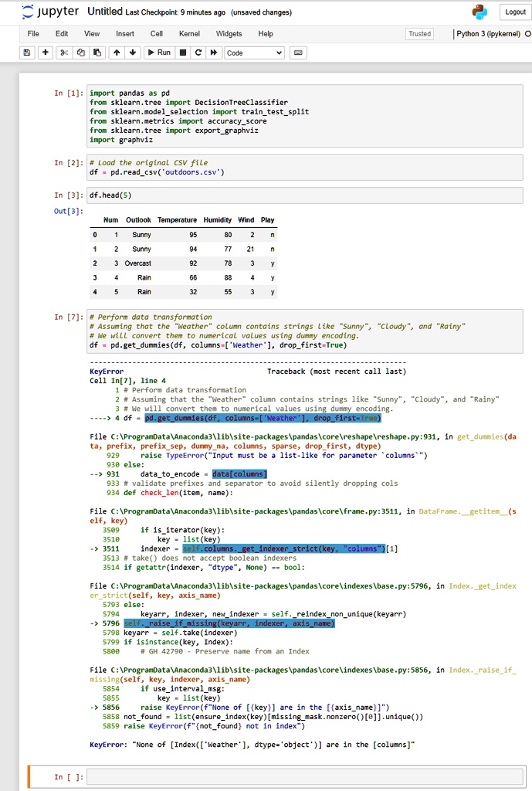The height and width of the screenshot is (791, 532).
Task: Open the Kernel menu
Action: point(190,34)
